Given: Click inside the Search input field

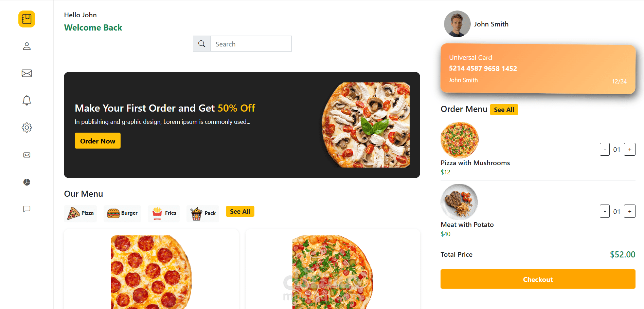Looking at the screenshot, I should point(251,43).
